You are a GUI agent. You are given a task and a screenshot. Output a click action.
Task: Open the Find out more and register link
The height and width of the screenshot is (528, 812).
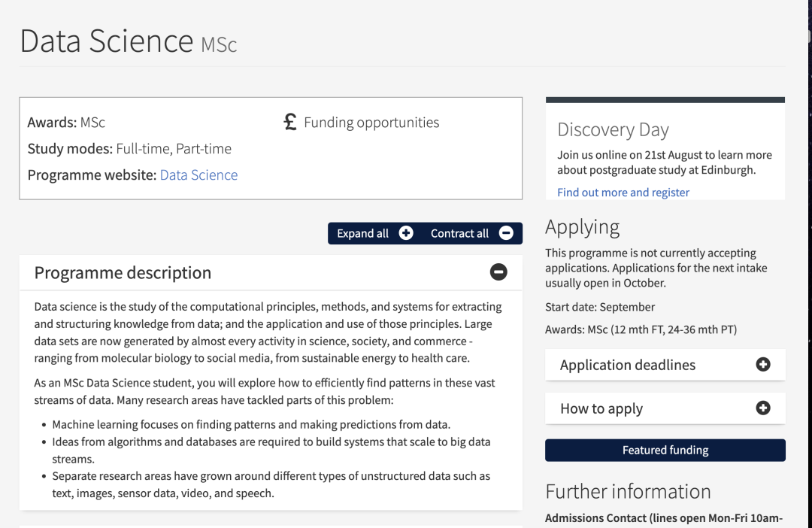[623, 193]
